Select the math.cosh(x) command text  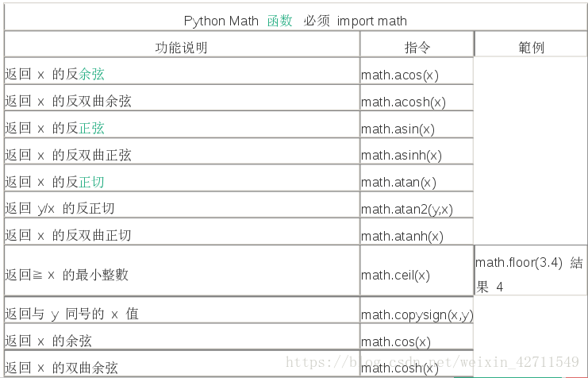pyautogui.click(x=399, y=368)
